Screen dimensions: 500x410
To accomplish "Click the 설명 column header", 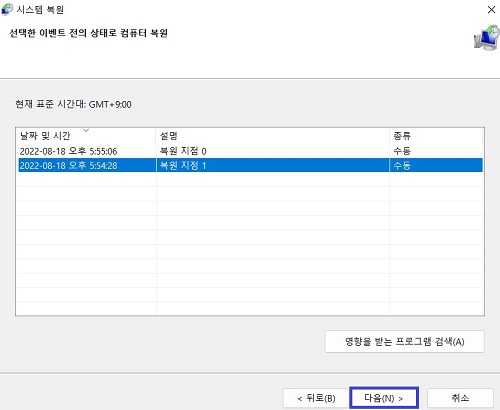I will 272,136.
